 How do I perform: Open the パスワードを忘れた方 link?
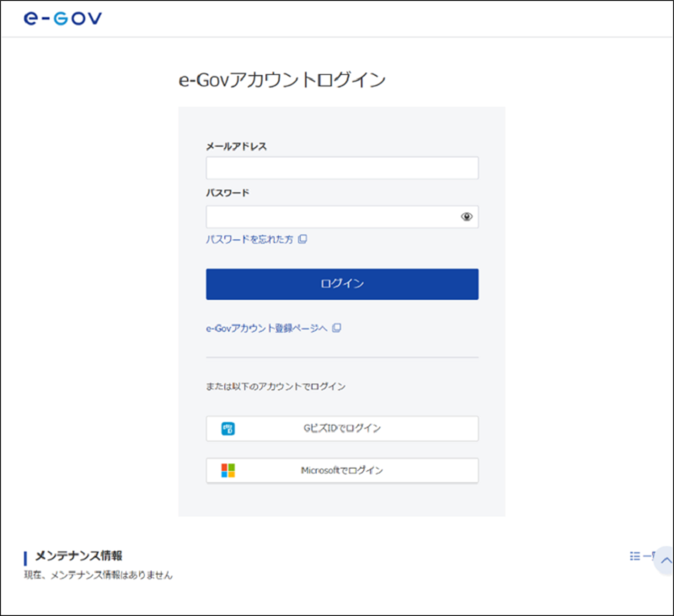pyautogui.click(x=256, y=239)
